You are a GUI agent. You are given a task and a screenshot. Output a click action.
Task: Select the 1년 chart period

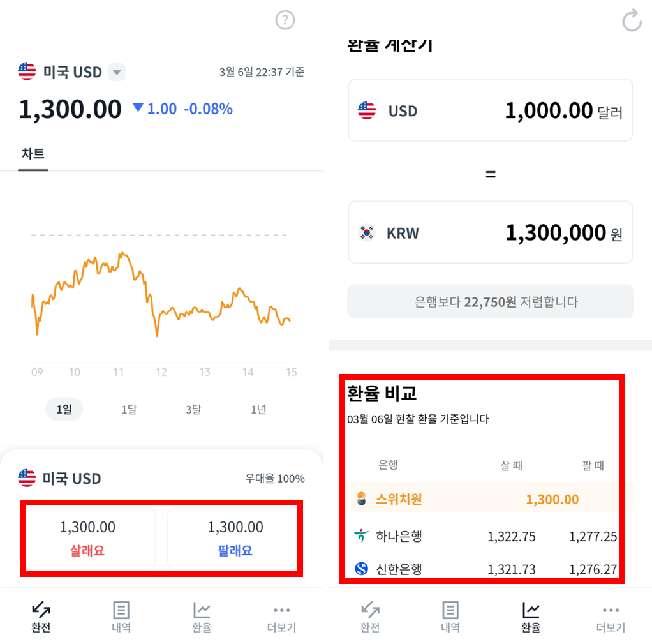click(258, 409)
